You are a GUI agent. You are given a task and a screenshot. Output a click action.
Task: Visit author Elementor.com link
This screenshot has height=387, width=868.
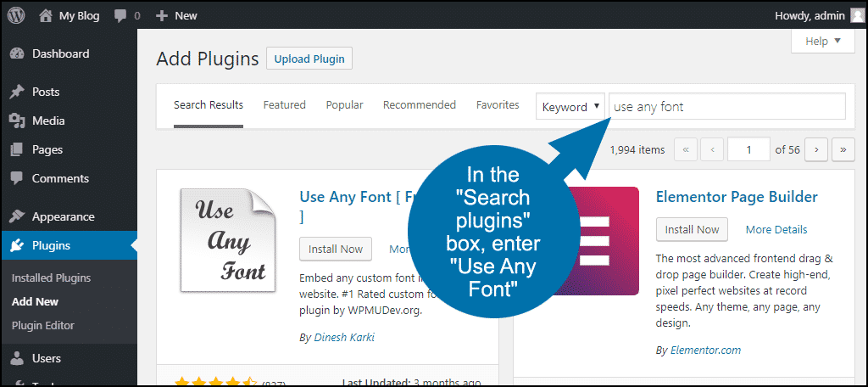pyautogui.click(x=705, y=351)
